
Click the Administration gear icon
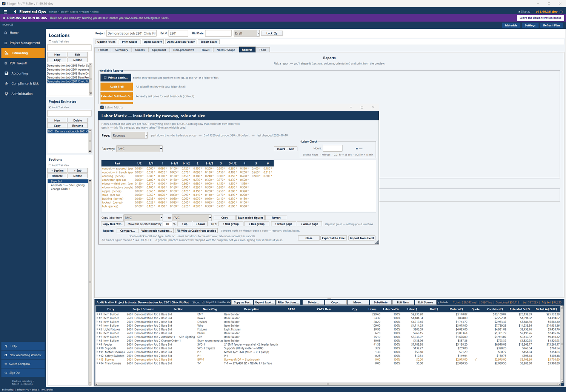tap(6, 94)
